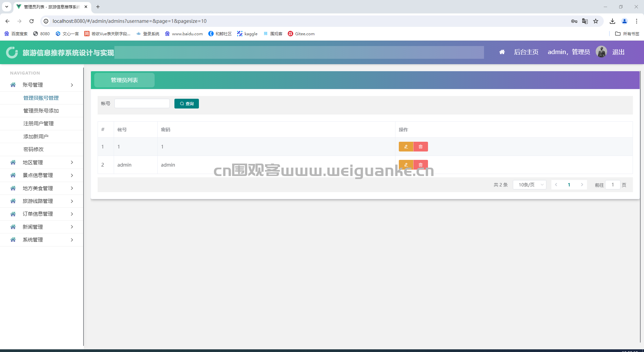The width and height of the screenshot is (644, 352).
Task: Click the 查询 search button
Action: coord(186,104)
